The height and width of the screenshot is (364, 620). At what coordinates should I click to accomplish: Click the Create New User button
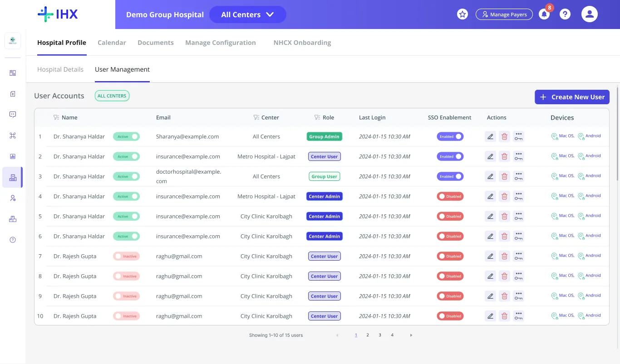point(572,97)
